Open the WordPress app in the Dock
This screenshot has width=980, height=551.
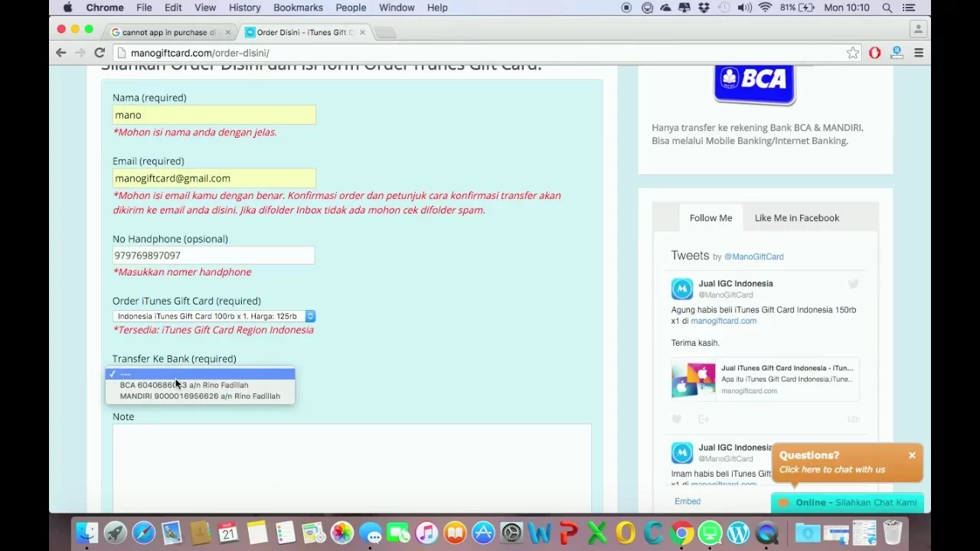[x=738, y=533]
